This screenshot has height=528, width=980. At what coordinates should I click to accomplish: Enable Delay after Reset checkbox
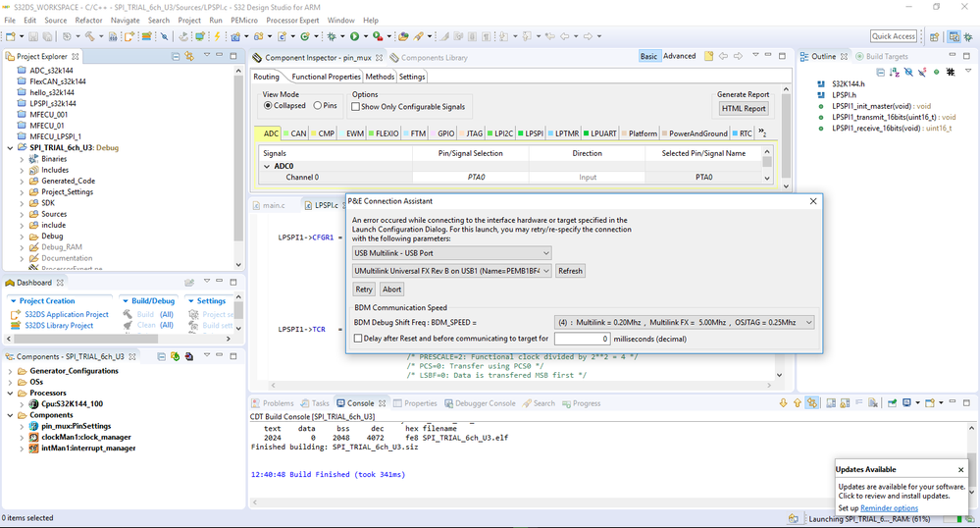click(x=358, y=339)
